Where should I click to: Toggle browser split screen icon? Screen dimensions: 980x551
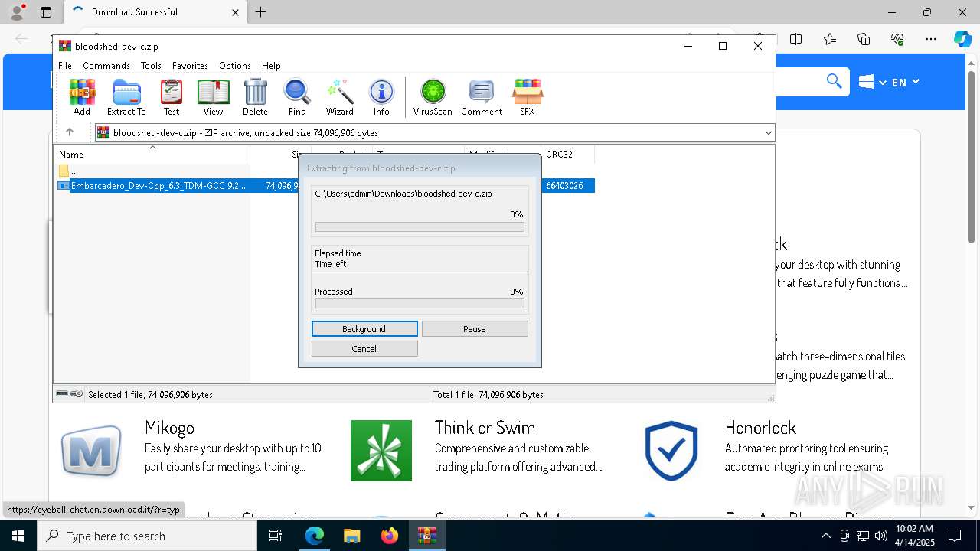796,39
